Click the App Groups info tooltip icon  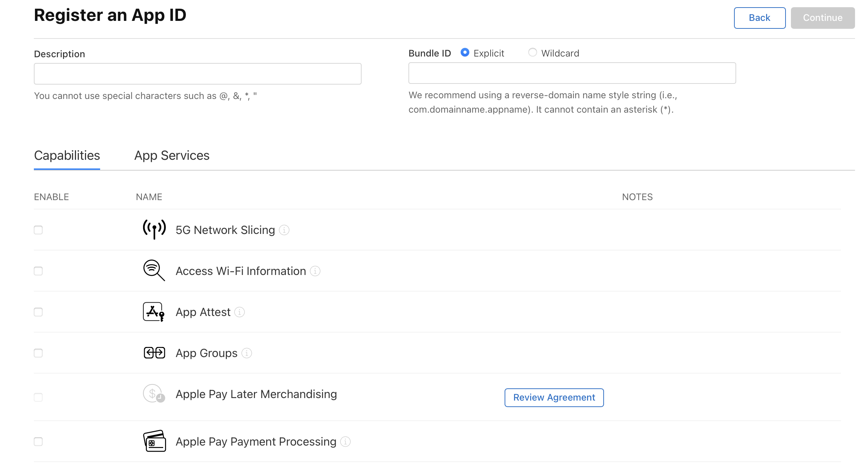click(247, 353)
